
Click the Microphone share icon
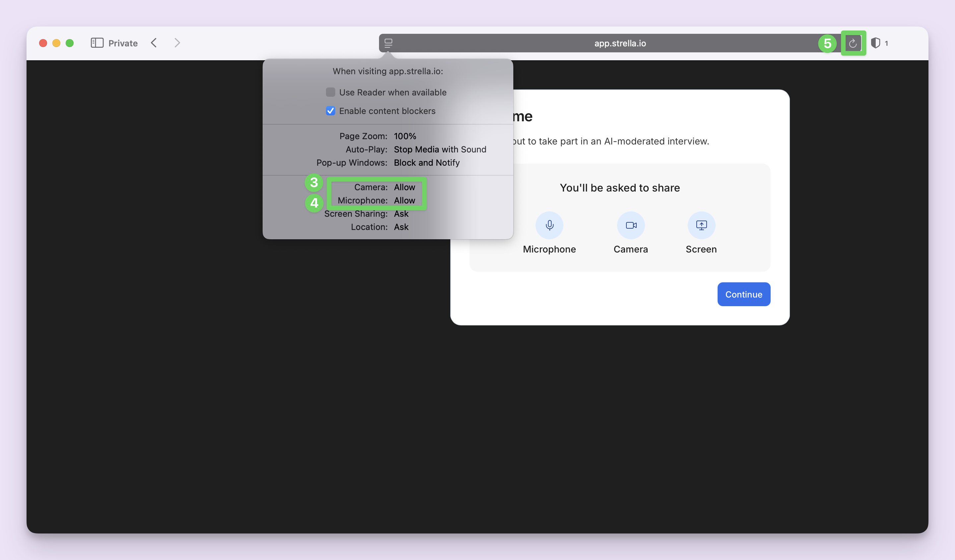coord(549,225)
